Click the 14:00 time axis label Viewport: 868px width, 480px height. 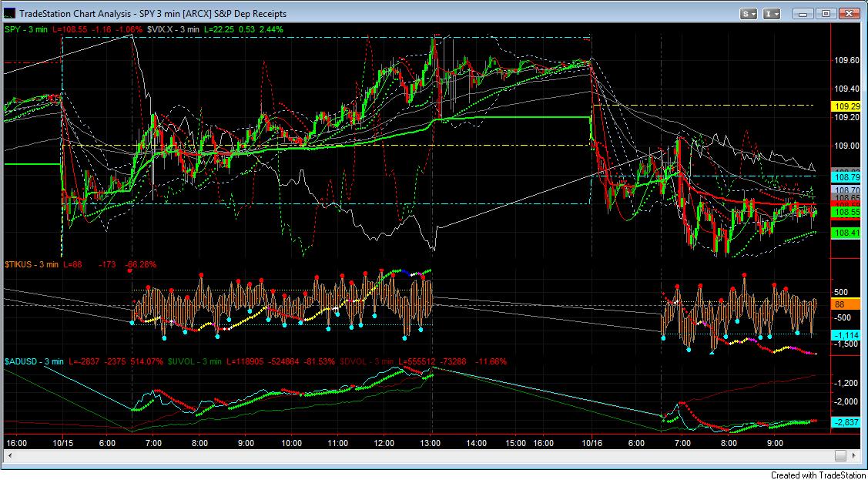point(476,443)
